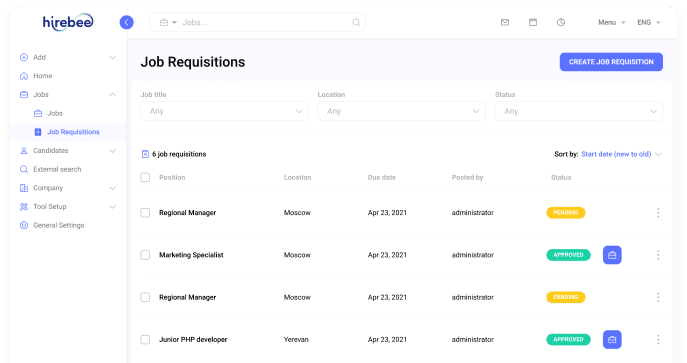Click APPROVED badge on Junior PHP developer row
687x363 pixels.
(x=568, y=339)
